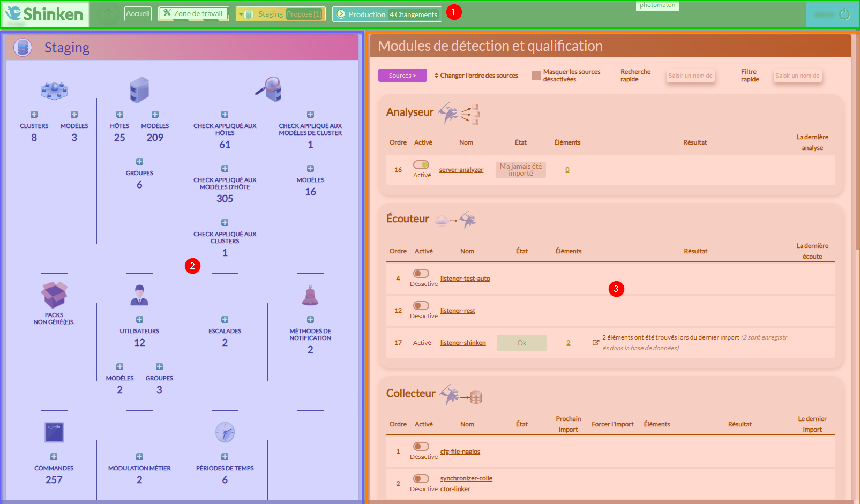Click the Utilisateurs person icon
Screen dimensions: 860x504
click(139, 295)
